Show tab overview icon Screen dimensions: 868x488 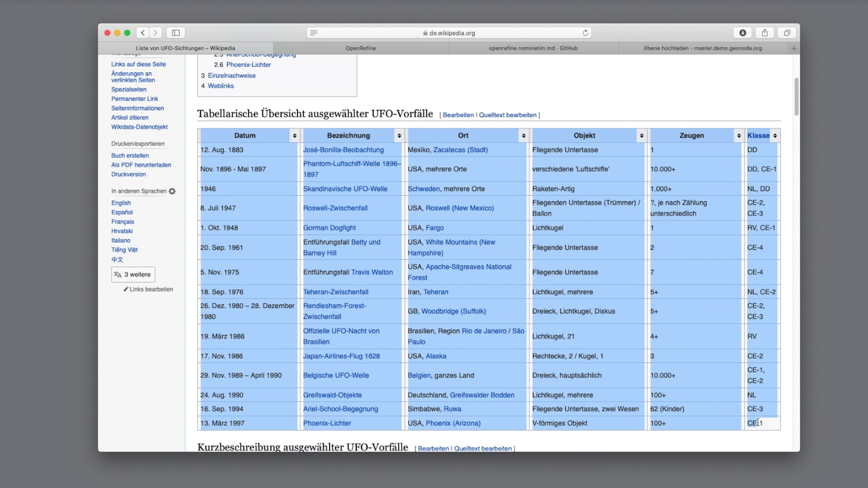787,33
